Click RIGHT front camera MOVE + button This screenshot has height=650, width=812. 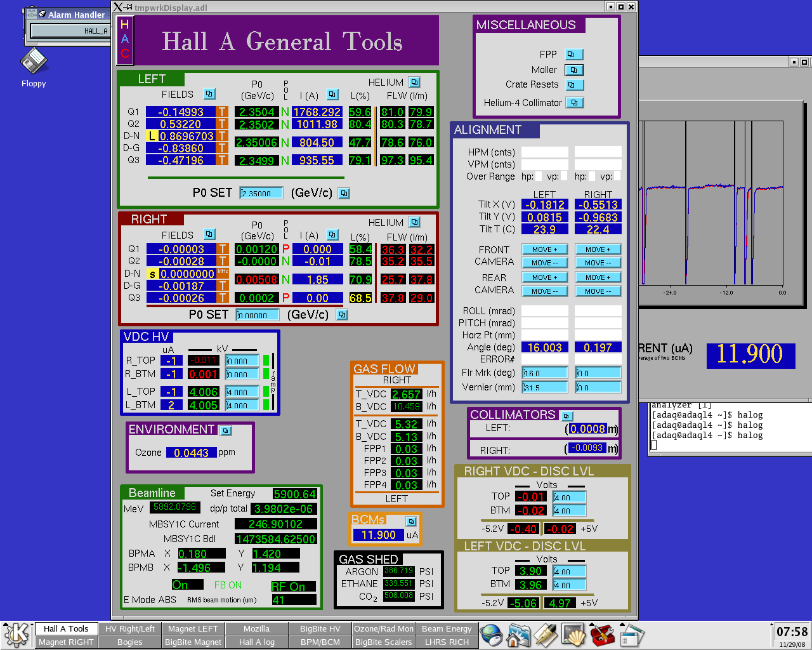pos(598,249)
